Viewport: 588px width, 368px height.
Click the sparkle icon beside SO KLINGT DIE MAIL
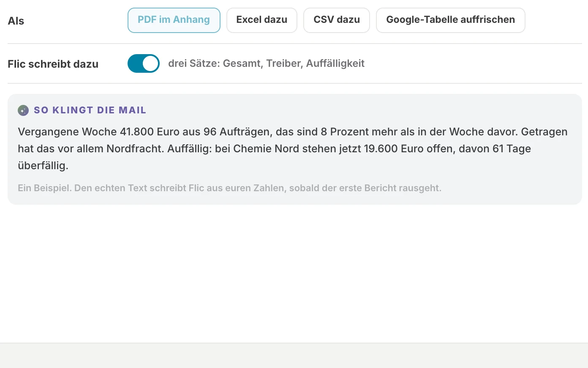(x=23, y=110)
